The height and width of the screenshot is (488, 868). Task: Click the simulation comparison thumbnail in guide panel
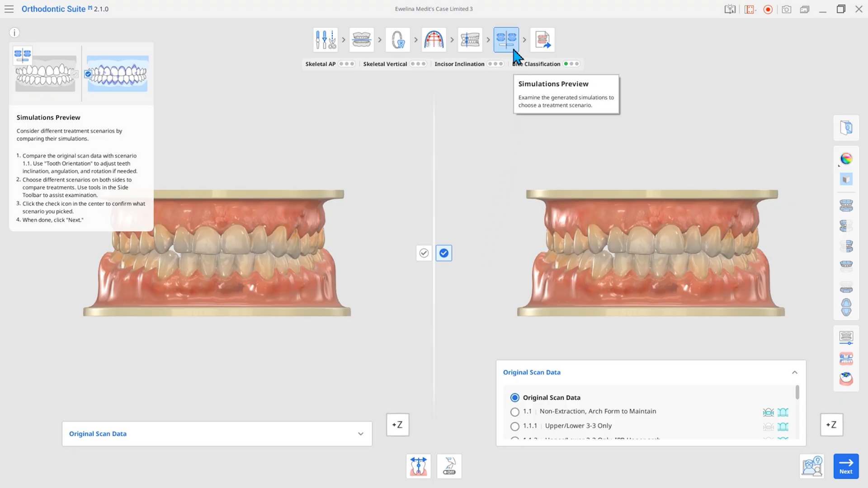117,74
